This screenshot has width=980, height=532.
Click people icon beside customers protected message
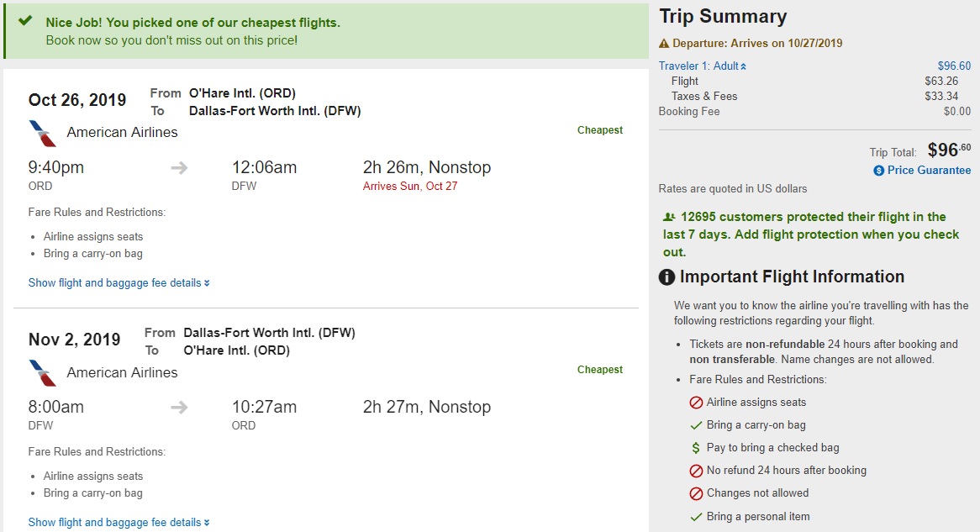point(669,217)
